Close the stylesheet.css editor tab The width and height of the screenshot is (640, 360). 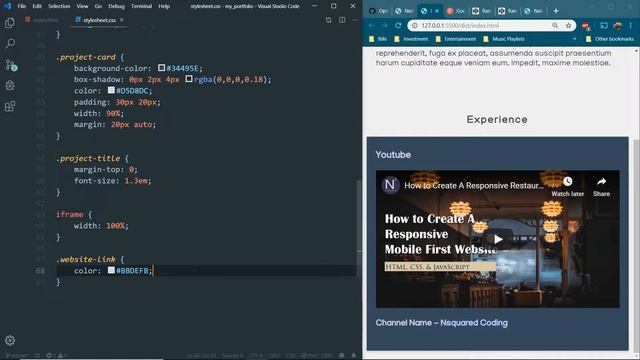click(x=122, y=20)
